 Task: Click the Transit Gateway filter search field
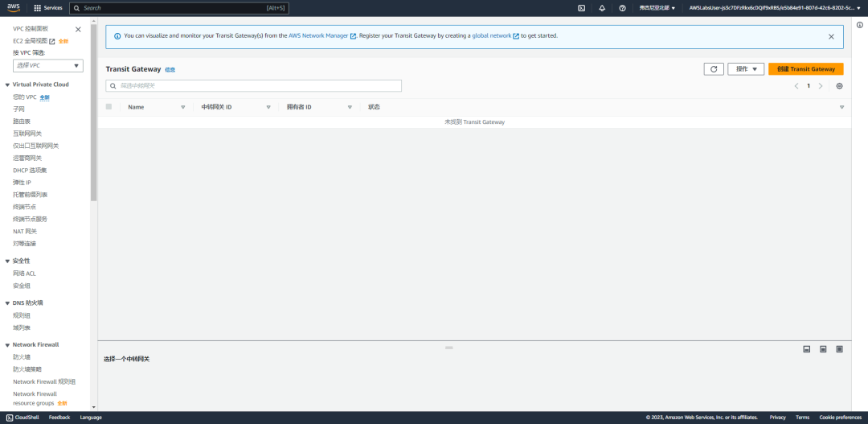pyautogui.click(x=253, y=86)
